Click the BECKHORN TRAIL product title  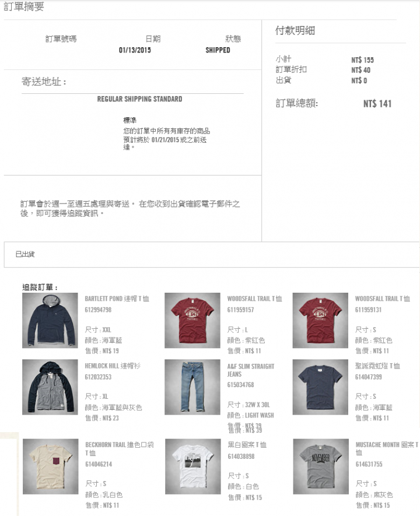(119, 448)
